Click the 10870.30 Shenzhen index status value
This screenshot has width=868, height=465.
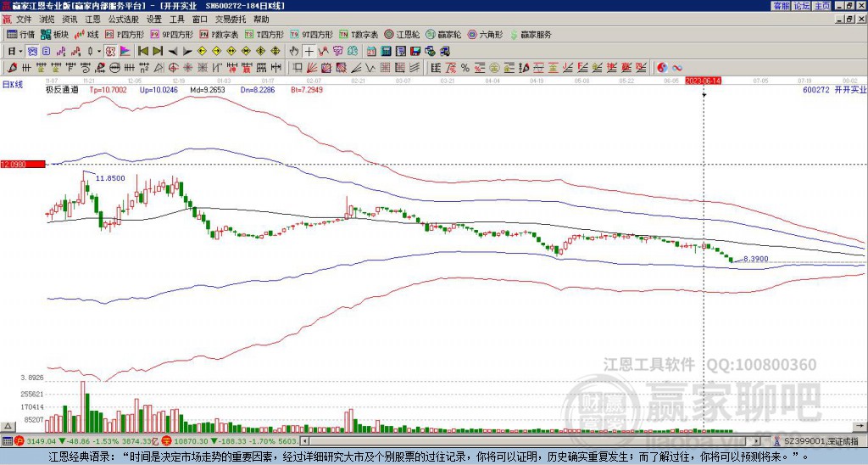click(x=191, y=441)
